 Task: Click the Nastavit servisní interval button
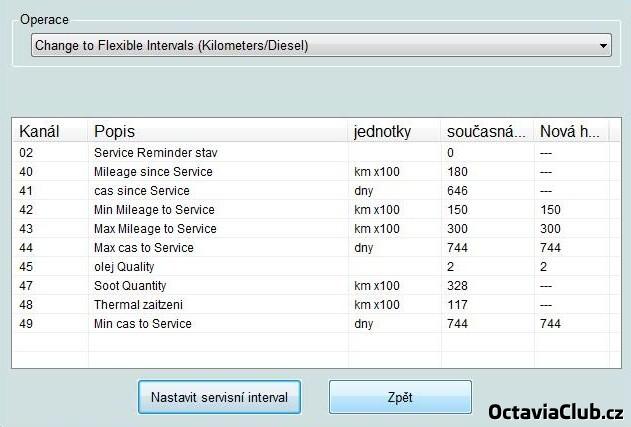[x=219, y=397]
